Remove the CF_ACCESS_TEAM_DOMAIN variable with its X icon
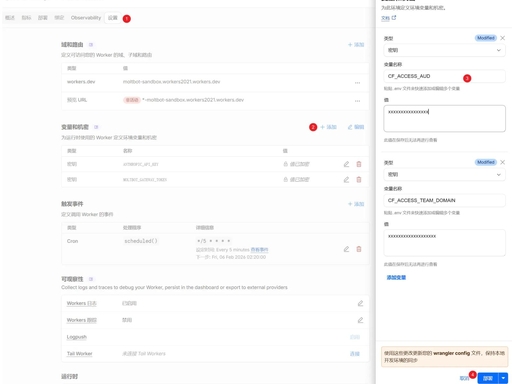Screen dimensions: 512x384 pos(502,162)
